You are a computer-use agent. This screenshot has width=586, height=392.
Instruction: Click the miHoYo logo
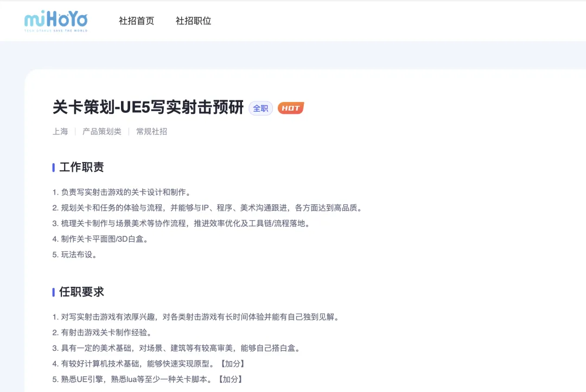pos(56,21)
